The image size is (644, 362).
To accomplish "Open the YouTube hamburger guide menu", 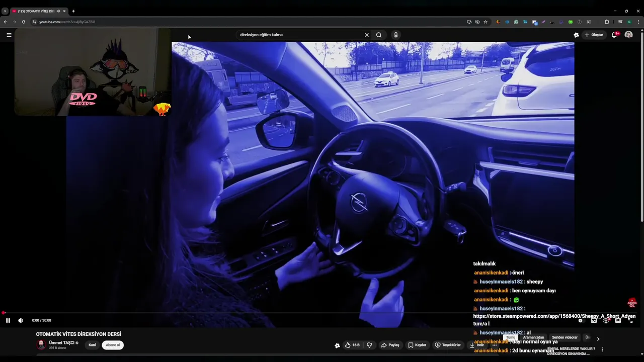I will pyautogui.click(x=9, y=35).
